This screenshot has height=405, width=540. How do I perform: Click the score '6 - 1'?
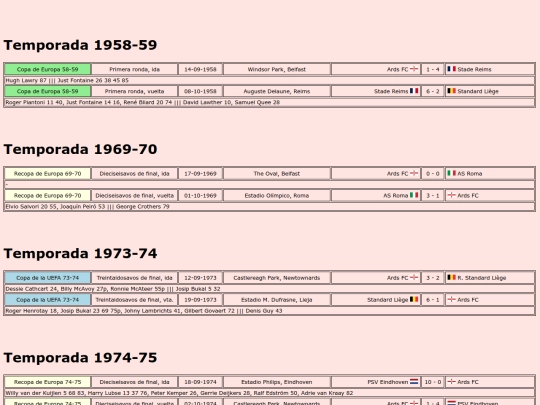[433, 300]
